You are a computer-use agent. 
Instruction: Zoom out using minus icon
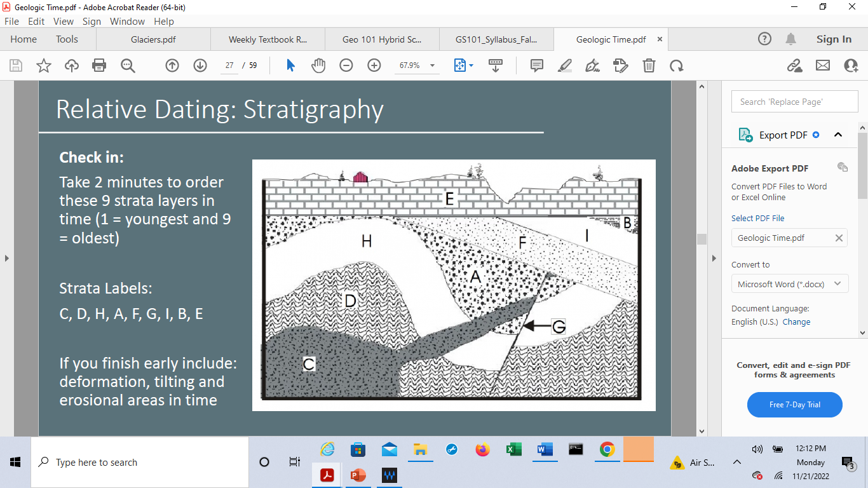tap(346, 65)
